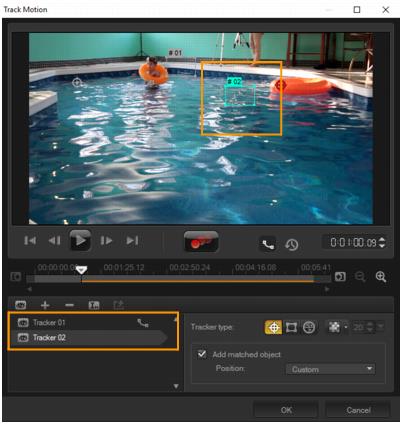Select the Set tracker as area icon
Viewport: 412px width, 431px height.
(291, 327)
